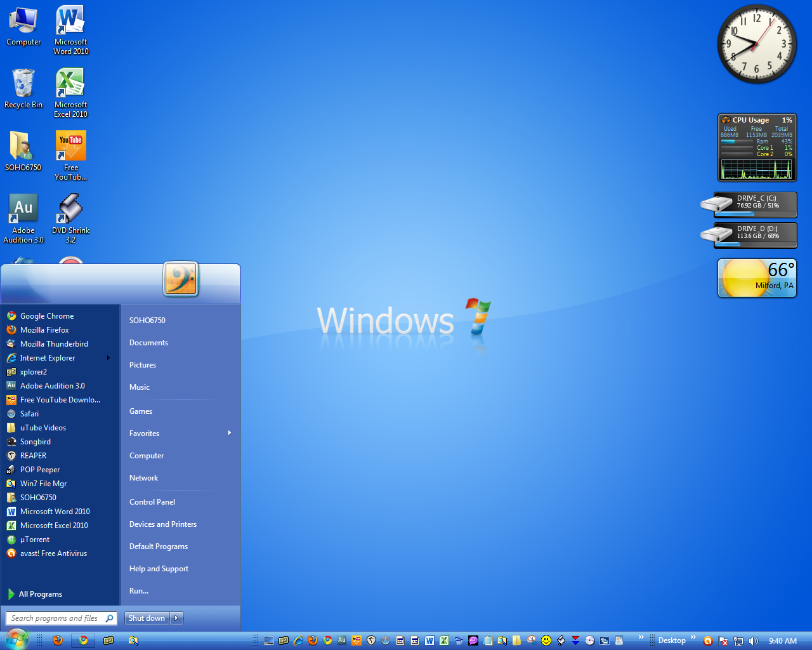Launch Free YouTube Downloader desktop icon
The image size is (812, 650).
[x=70, y=146]
